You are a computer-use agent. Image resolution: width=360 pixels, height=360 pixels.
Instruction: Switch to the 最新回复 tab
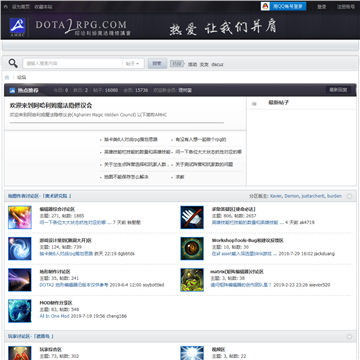point(338,90)
